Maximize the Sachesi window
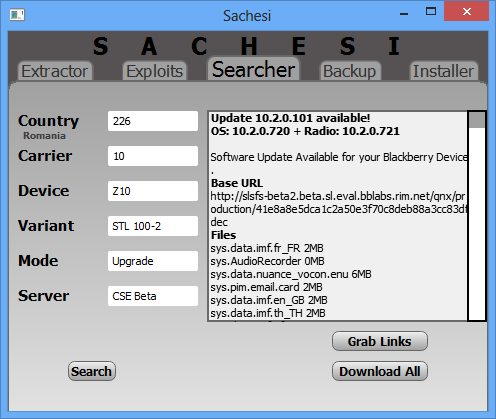496x419 pixels. (x=431, y=11)
